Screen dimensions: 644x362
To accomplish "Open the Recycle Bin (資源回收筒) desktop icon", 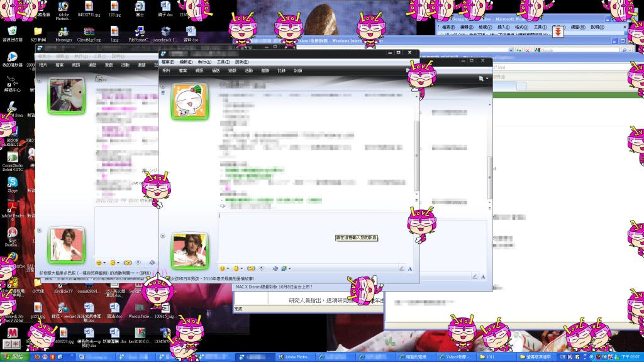I will pyautogui.click(x=13, y=34).
